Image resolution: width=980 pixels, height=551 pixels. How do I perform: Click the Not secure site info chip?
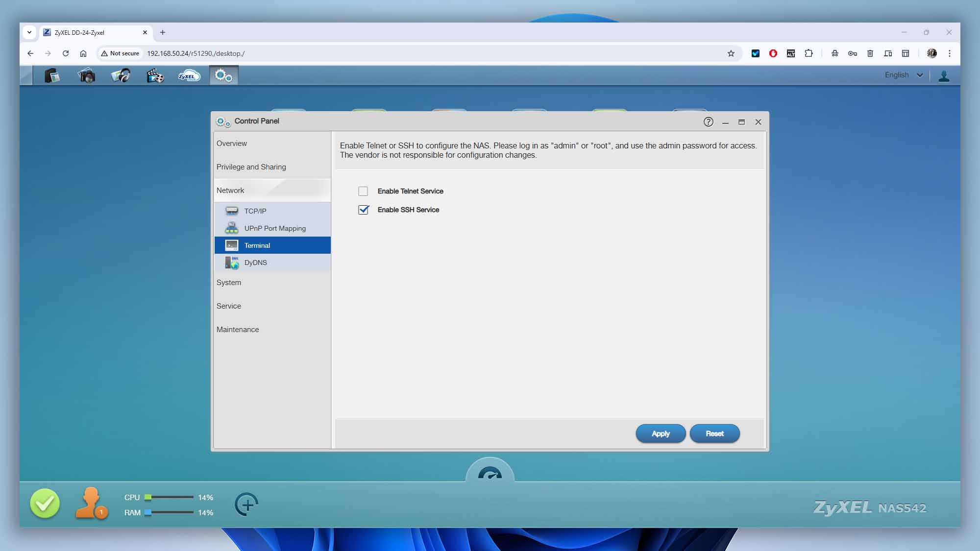point(120,53)
